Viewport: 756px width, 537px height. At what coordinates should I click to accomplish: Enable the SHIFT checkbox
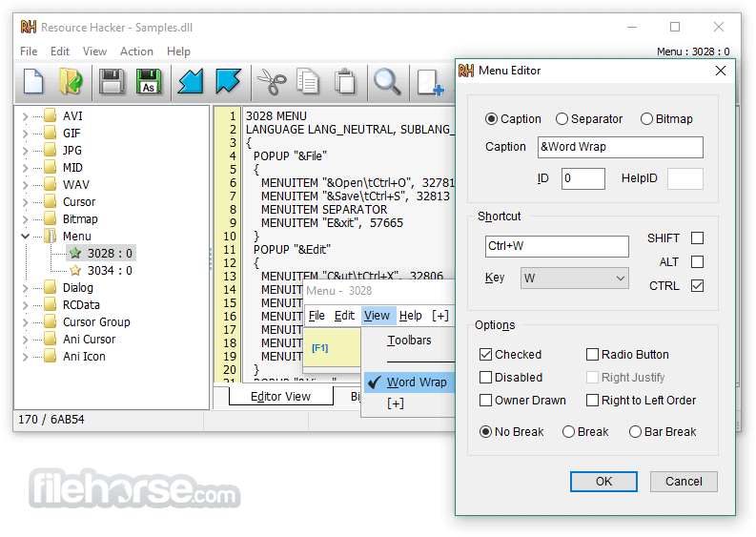(697, 238)
